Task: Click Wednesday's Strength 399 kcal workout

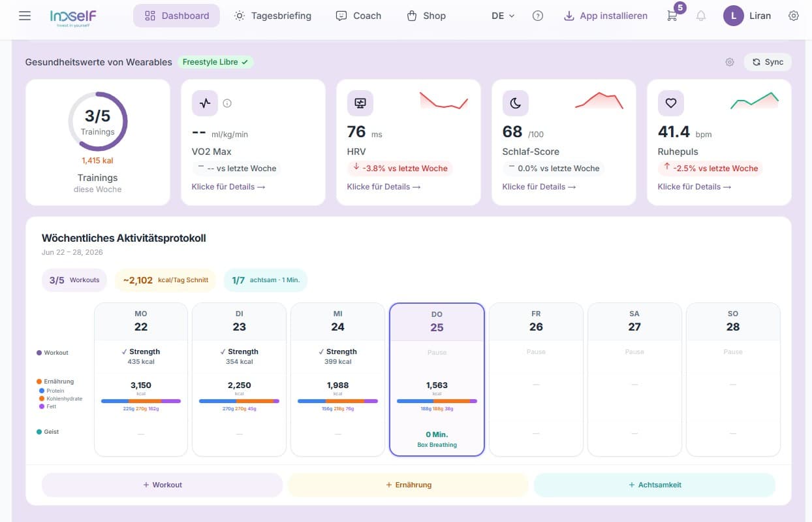Action: pos(337,356)
